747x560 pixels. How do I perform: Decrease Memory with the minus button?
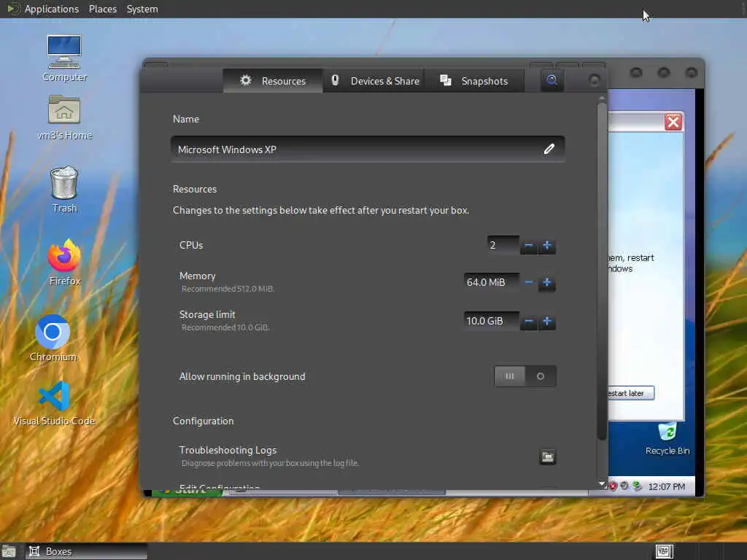pyautogui.click(x=528, y=283)
